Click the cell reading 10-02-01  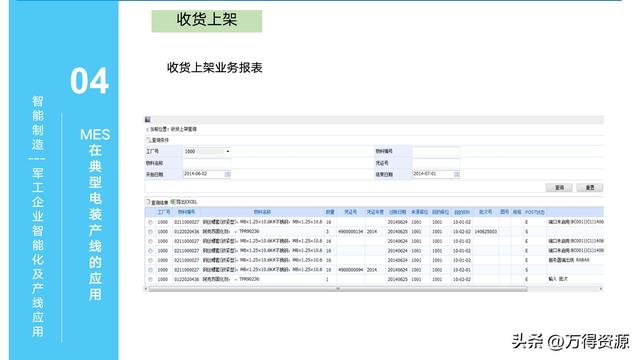click(x=462, y=270)
